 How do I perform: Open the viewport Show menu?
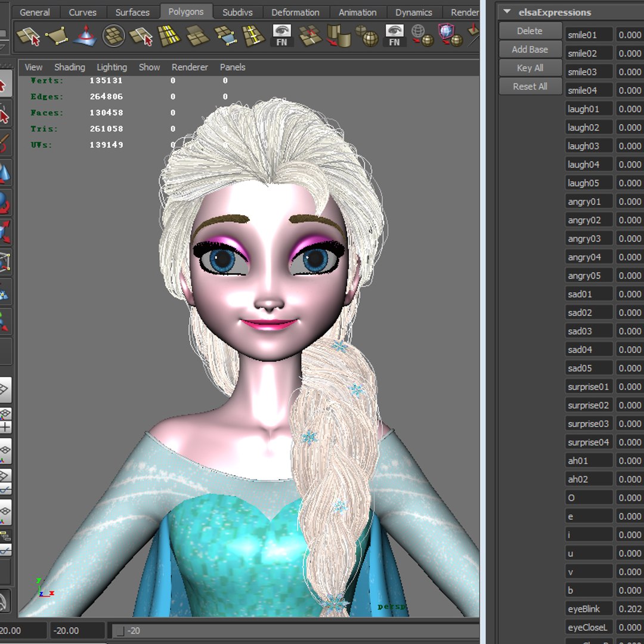[x=149, y=67]
